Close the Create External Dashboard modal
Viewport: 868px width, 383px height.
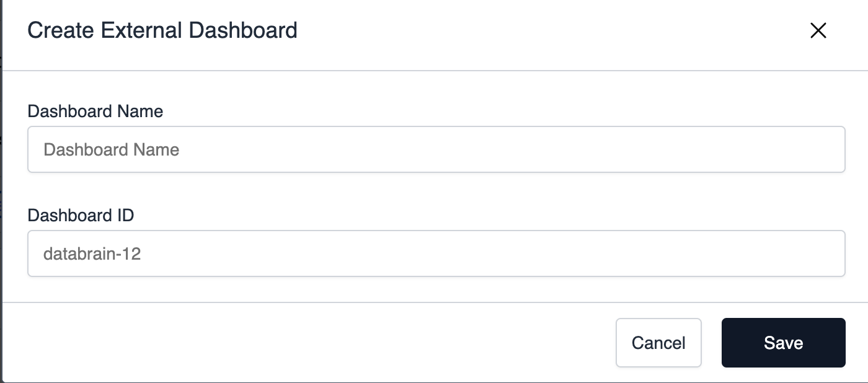pos(818,31)
